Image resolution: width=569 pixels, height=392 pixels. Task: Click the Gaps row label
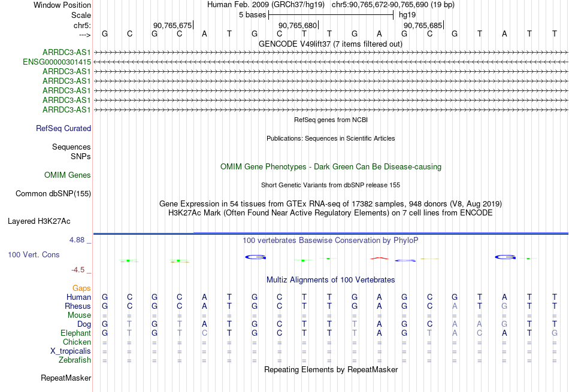pyautogui.click(x=81, y=288)
